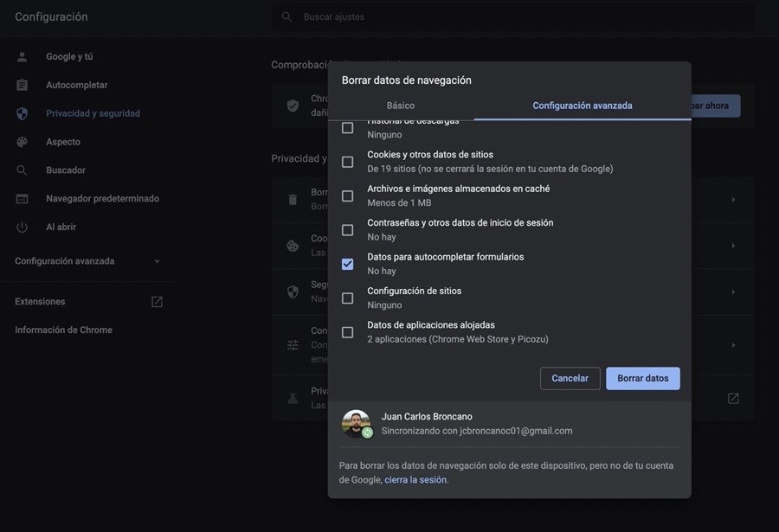The width and height of the screenshot is (779, 532).
Task: Select the Configuración avanzada dialog tab
Action: 583,106
